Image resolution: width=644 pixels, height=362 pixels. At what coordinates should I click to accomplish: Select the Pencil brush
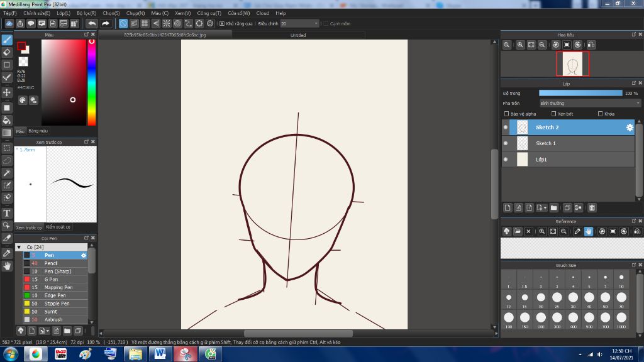click(55, 263)
